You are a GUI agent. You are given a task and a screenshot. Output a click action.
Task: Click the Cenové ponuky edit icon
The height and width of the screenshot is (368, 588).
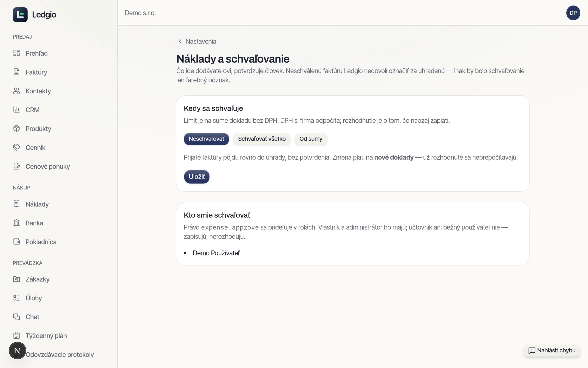point(17,166)
